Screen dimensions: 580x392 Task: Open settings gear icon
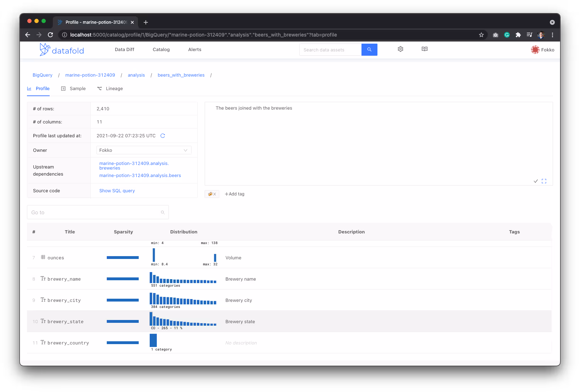401,49
